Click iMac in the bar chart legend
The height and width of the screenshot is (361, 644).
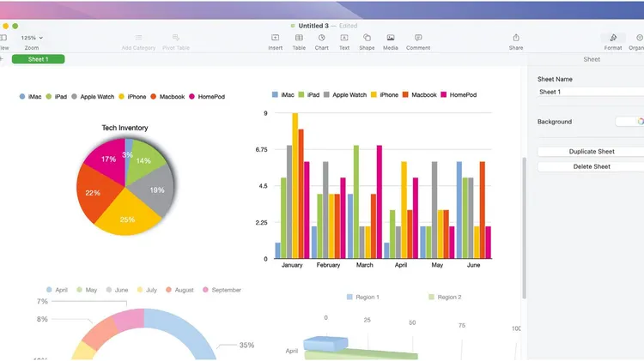(283, 95)
